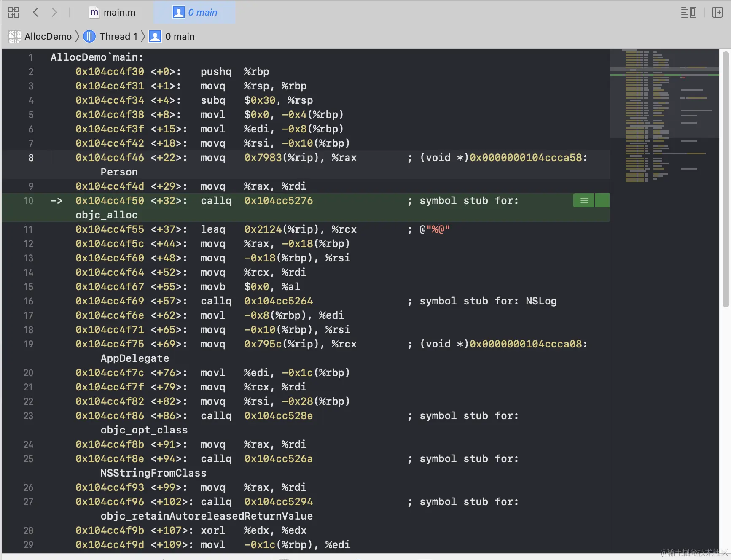The width and height of the screenshot is (731, 560).
Task: Open the editor options menu icon
Action: coord(689,12)
